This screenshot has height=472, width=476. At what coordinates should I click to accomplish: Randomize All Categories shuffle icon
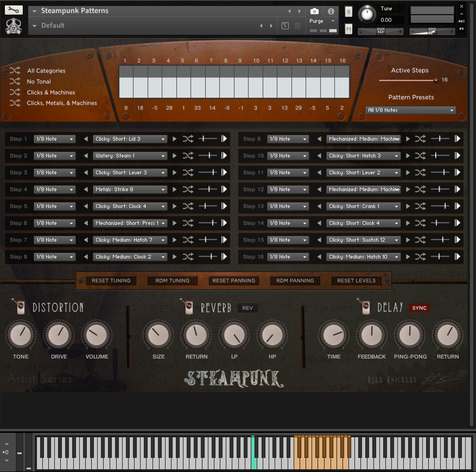pyautogui.click(x=15, y=71)
